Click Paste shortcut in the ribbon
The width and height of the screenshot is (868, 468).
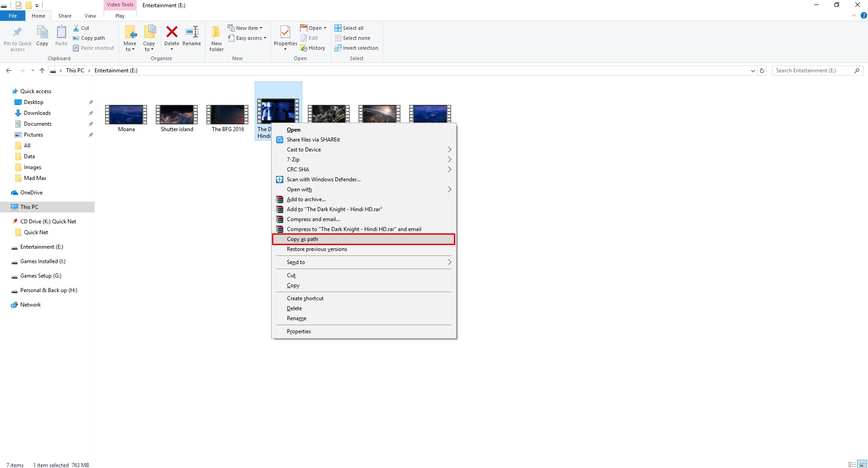click(93, 48)
